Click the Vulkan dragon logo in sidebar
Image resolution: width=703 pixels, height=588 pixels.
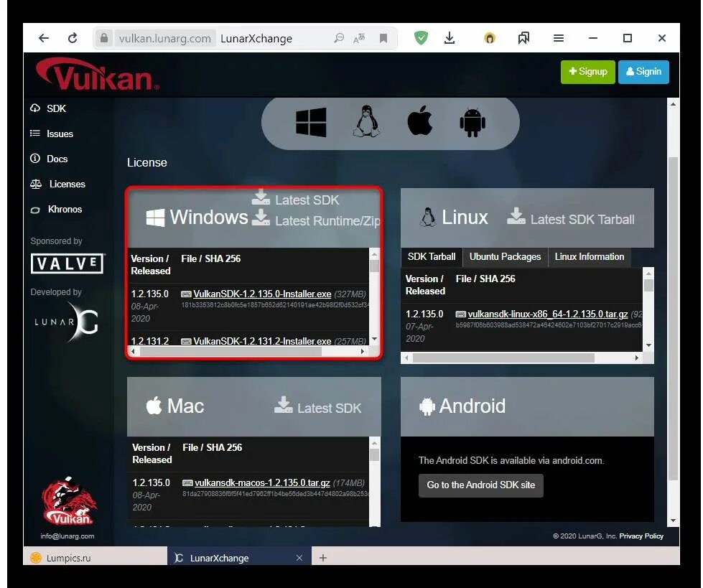[69, 500]
